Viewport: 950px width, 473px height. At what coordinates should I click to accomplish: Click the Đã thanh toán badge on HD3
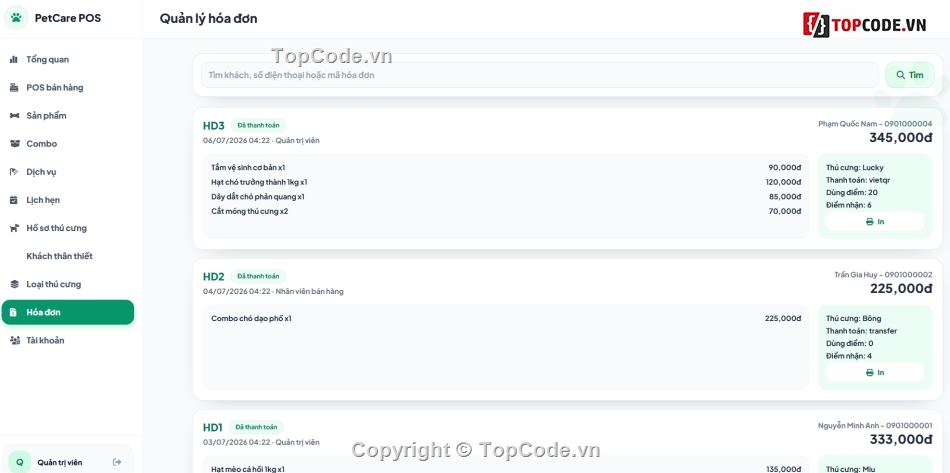[258, 125]
